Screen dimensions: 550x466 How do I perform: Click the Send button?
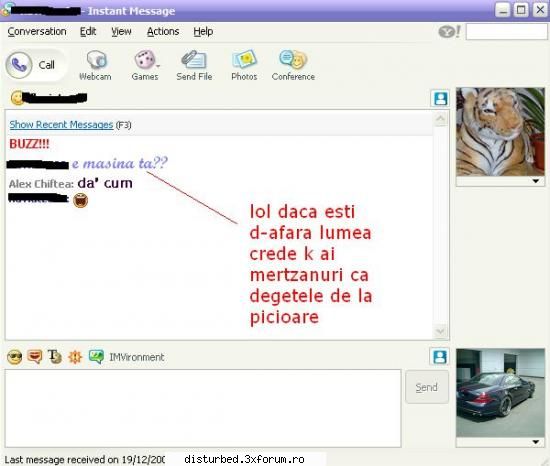[427, 387]
